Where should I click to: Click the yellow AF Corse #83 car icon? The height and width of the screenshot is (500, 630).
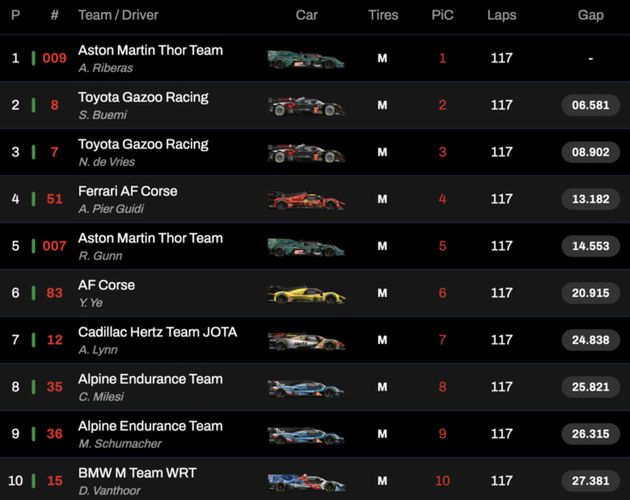tap(306, 294)
